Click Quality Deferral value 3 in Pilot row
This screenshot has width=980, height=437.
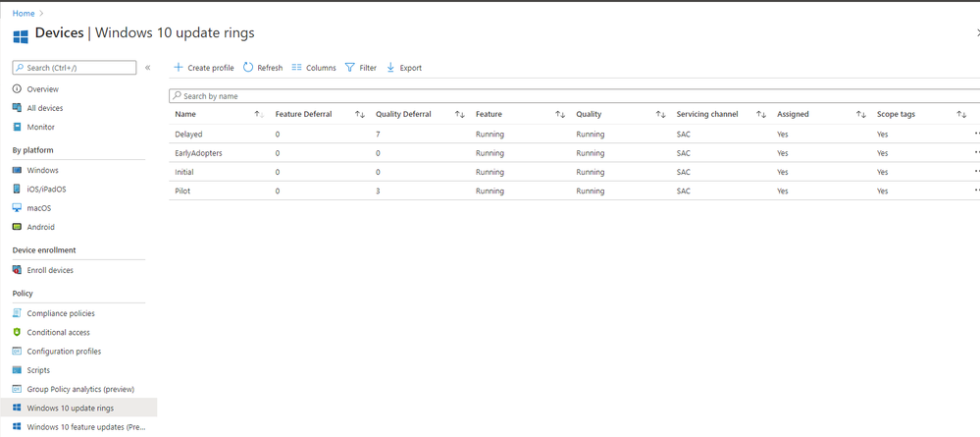[x=378, y=191]
